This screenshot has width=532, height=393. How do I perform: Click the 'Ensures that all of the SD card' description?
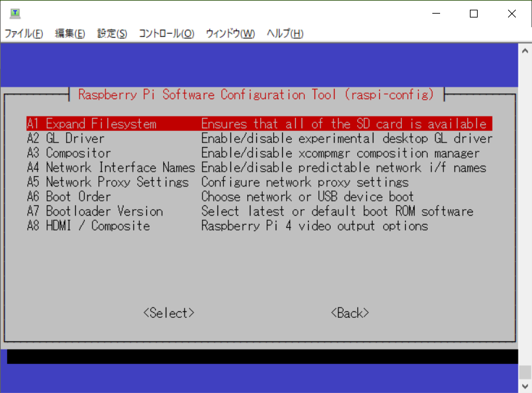tap(302, 124)
